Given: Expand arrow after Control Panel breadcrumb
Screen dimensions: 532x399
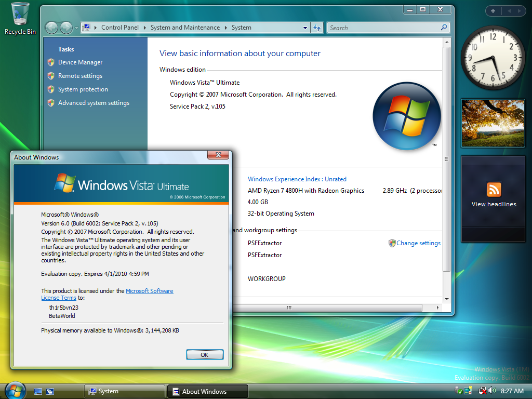Looking at the screenshot, I should pos(144,28).
